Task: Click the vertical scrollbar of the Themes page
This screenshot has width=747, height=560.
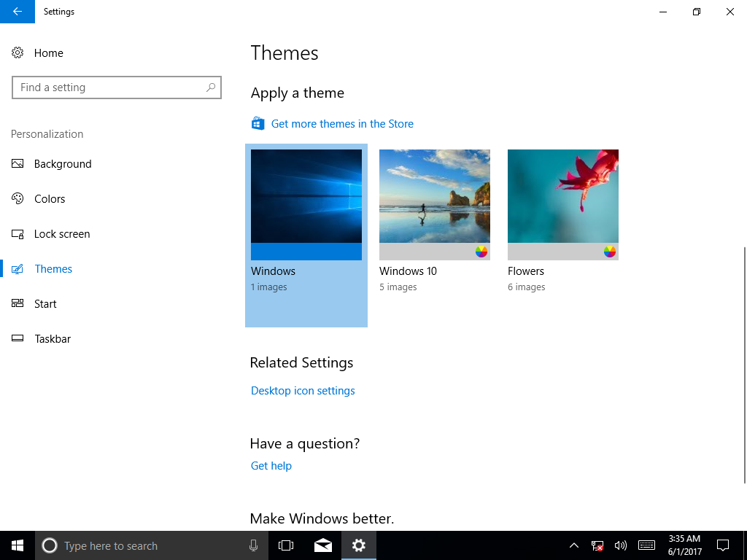Action: pyautogui.click(x=745, y=365)
